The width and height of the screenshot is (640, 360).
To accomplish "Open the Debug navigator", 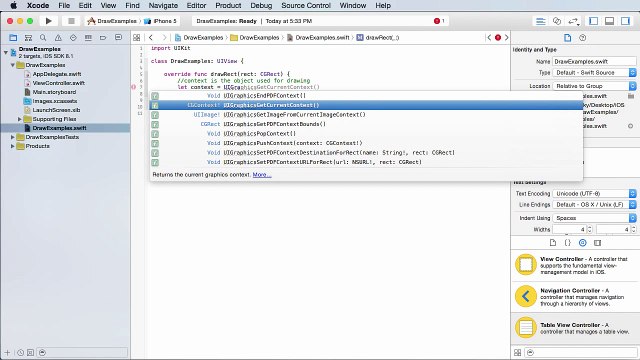I will [x=88, y=38].
